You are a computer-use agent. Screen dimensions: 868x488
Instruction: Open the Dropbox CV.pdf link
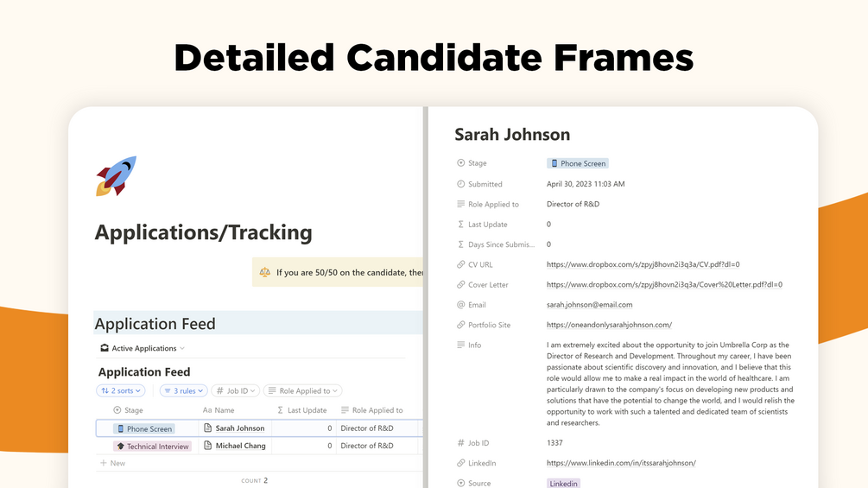pos(643,264)
